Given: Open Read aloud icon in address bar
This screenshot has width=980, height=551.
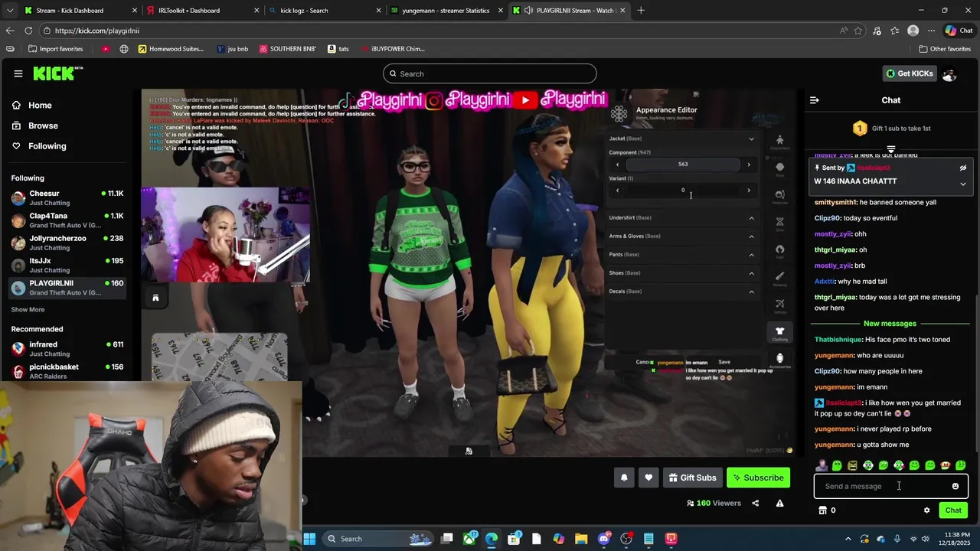Looking at the screenshot, I should [x=843, y=31].
